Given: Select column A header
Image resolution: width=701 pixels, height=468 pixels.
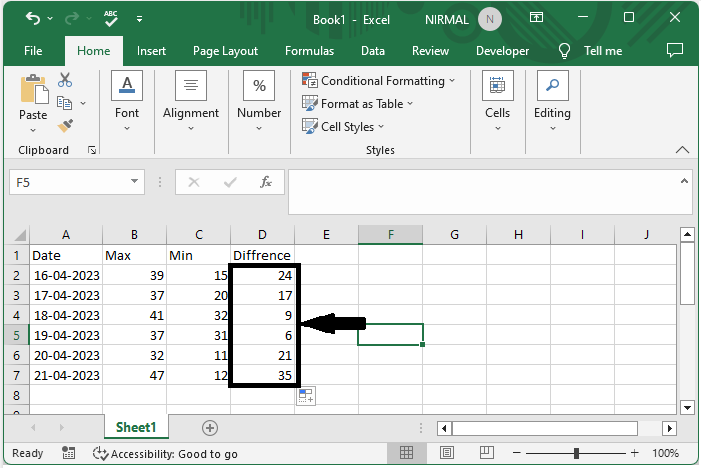Looking at the screenshot, I should point(66,235).
